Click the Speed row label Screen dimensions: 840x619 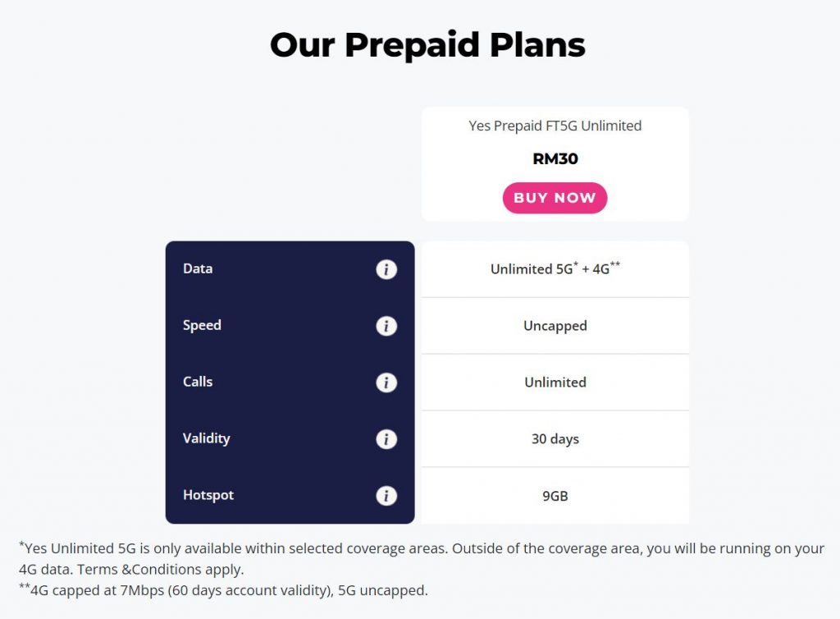pyautogui.click(x=202, y=325)
